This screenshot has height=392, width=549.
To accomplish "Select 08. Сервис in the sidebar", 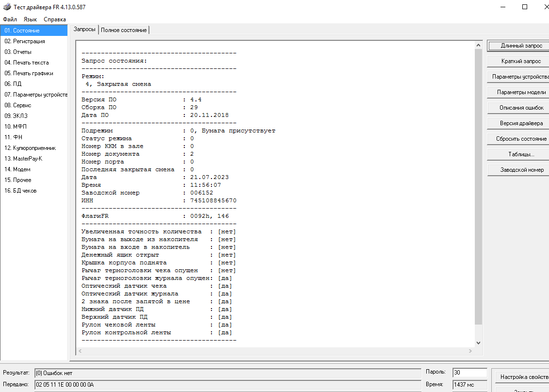I will point(34,105).
